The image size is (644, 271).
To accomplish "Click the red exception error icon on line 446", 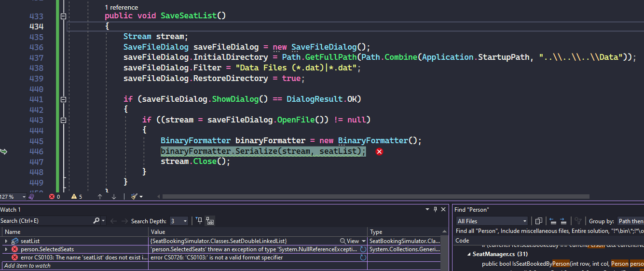I will [380, 151].
